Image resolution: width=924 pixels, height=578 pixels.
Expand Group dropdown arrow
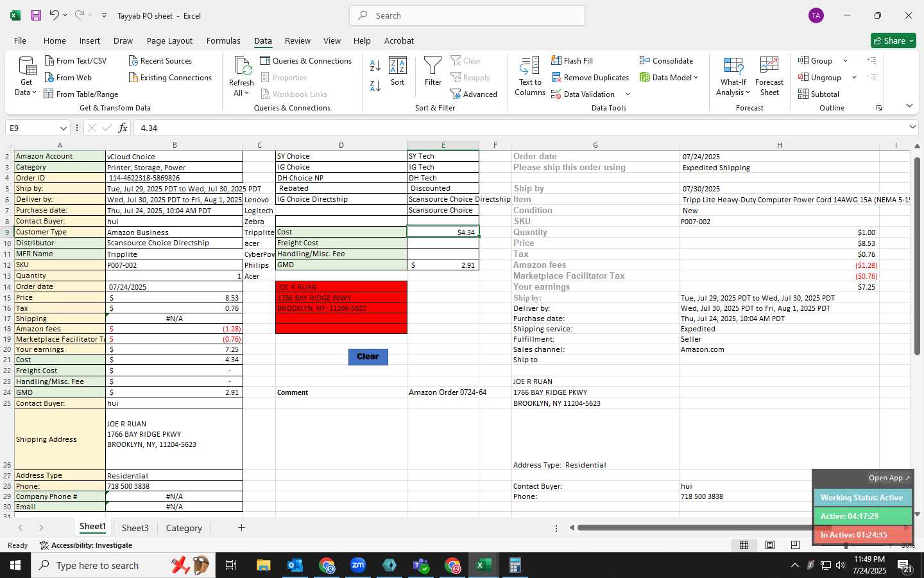[x=845, y=60]
